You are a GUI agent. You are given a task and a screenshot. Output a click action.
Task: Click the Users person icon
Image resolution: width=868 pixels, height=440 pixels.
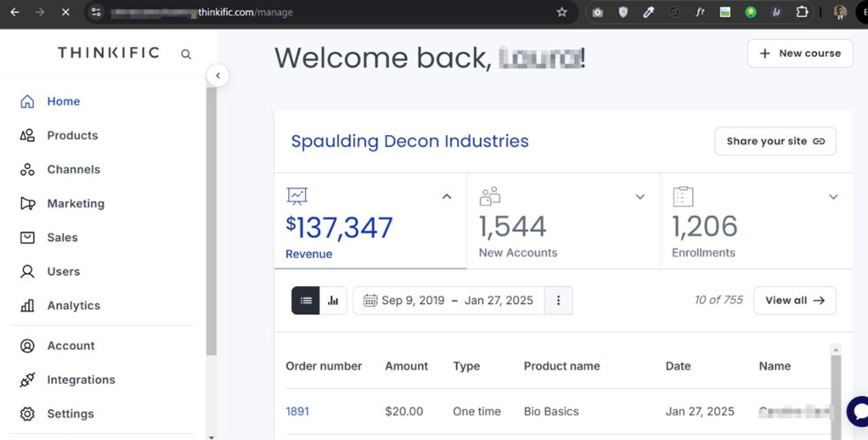(x=27, y=272)
